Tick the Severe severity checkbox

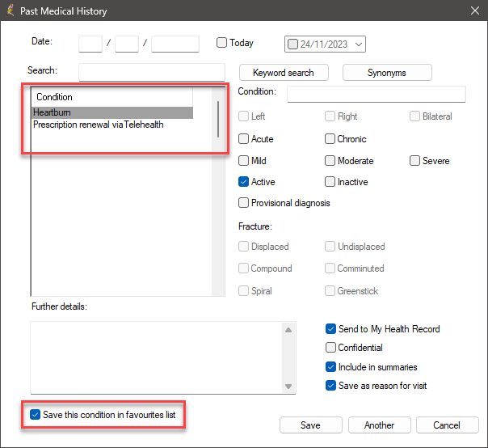pyautogui.click(x=414, y=161)
